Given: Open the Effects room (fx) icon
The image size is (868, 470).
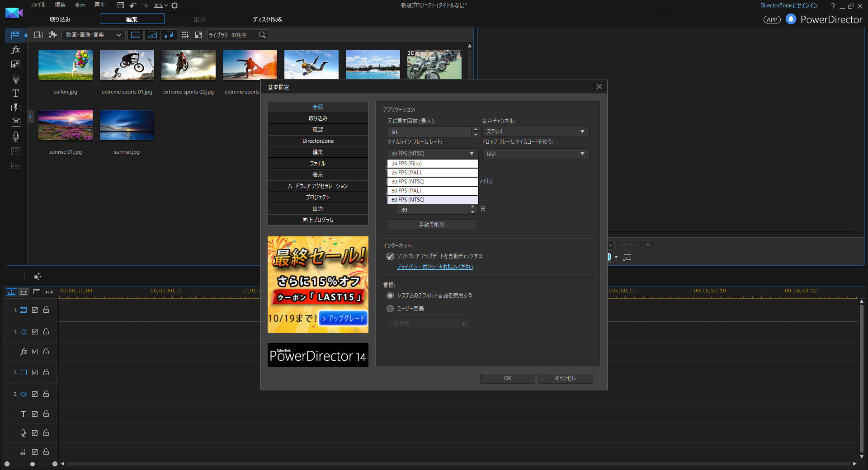Looking at the screenshot, I should coord(16,50).
